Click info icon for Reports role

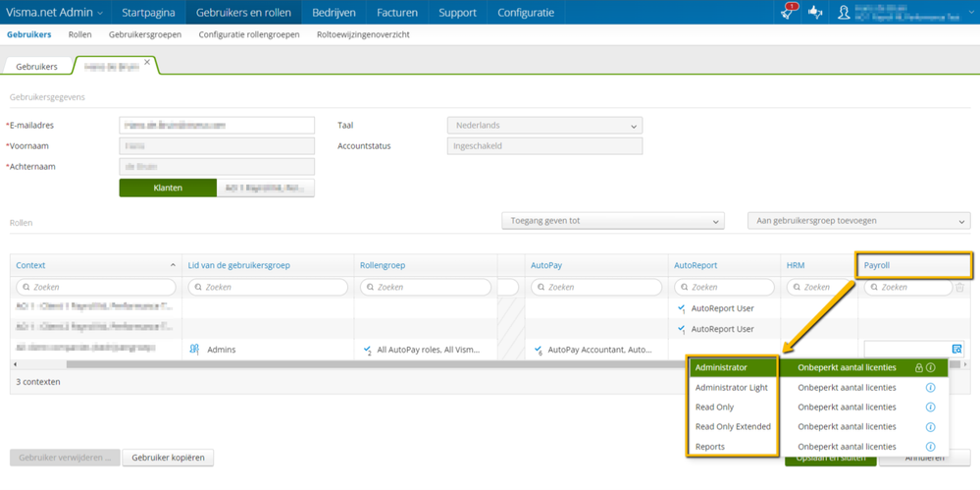930,447
